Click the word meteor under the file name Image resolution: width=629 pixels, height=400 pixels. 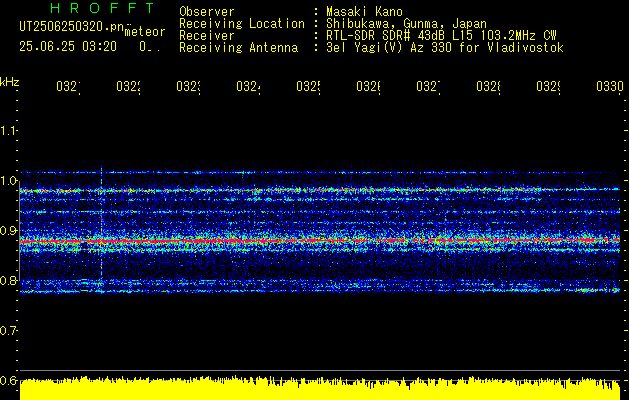[x=145, y=32]
